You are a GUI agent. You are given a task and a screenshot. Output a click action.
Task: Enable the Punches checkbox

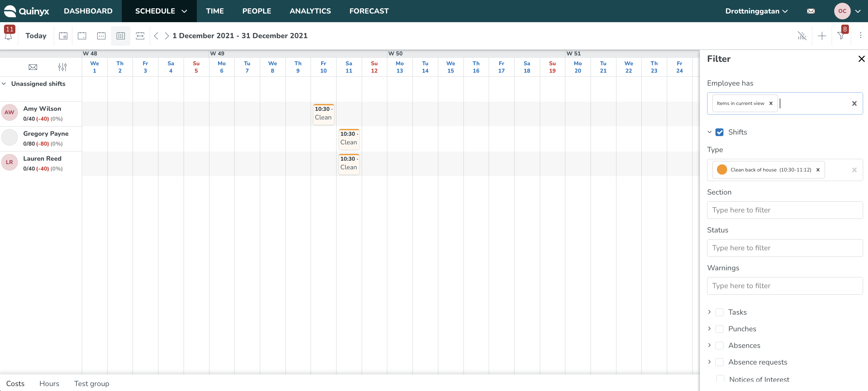719,329
